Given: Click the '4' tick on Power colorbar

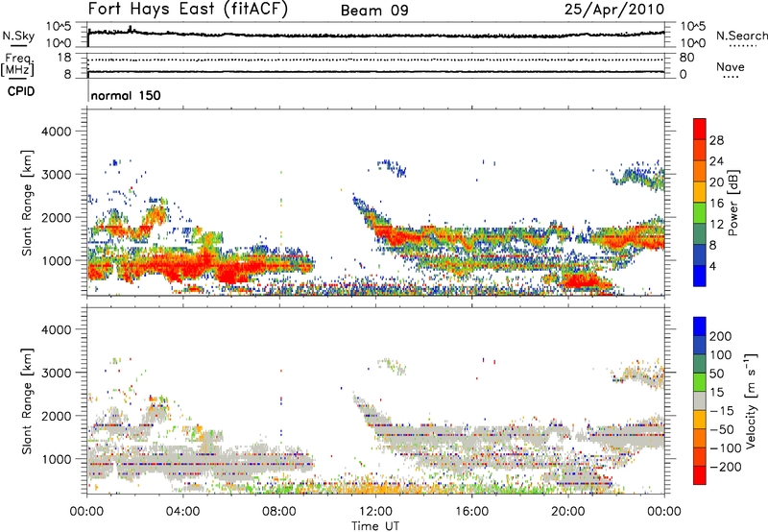Looking at the screenshot, I should (713, 266).
